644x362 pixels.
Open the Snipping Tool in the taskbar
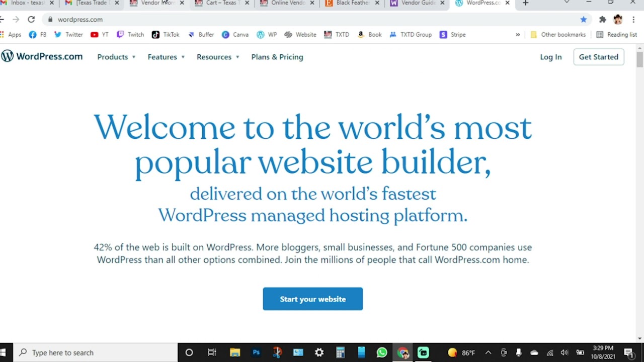point(277,352)
